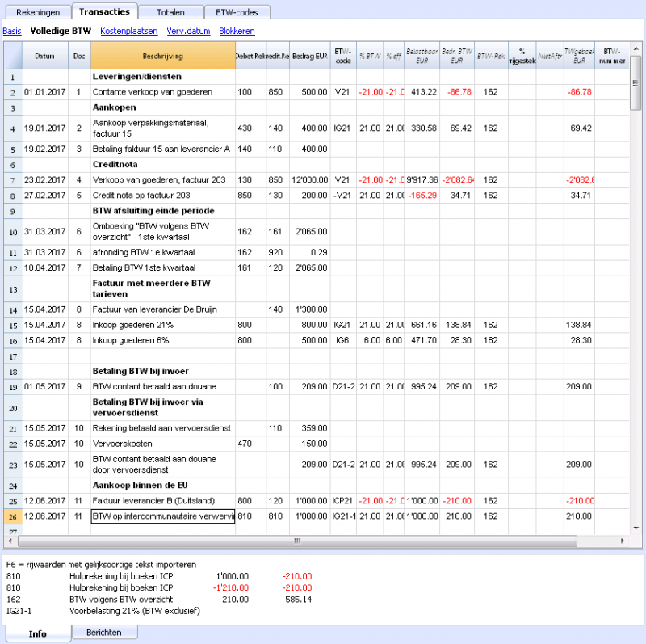The image size is (646, 644).
Task: Select the date cell 10.04.2017
Action: [x=45, y=268]
